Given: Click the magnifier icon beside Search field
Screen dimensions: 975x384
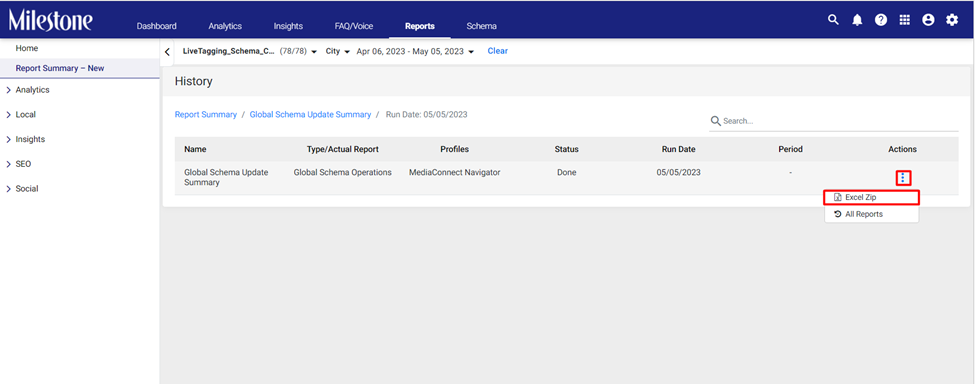Looking at the screenshot, I should (716, 121).
